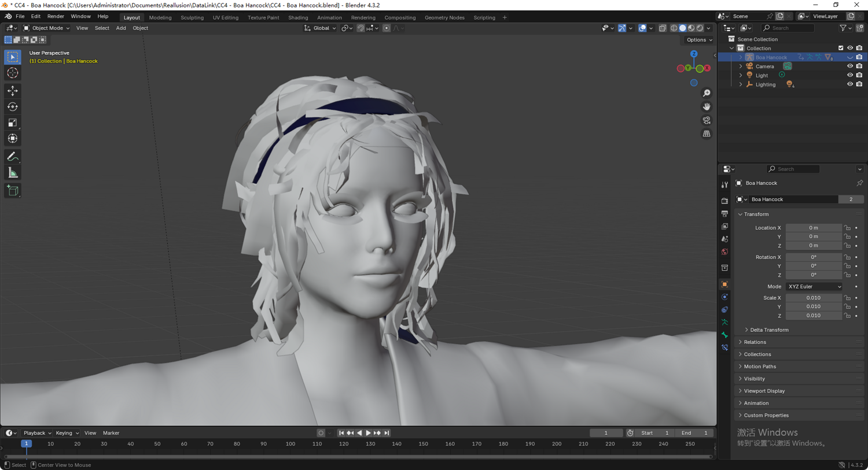This screenshot has height=470, width=868.
Task: Expand the Camera item in outliner
Action: 741,66
